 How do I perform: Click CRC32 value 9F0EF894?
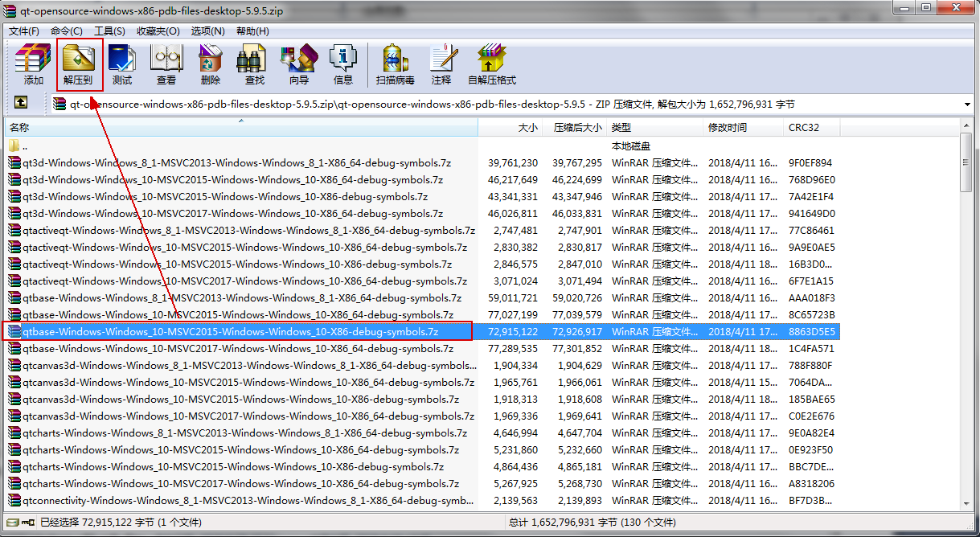810,163
